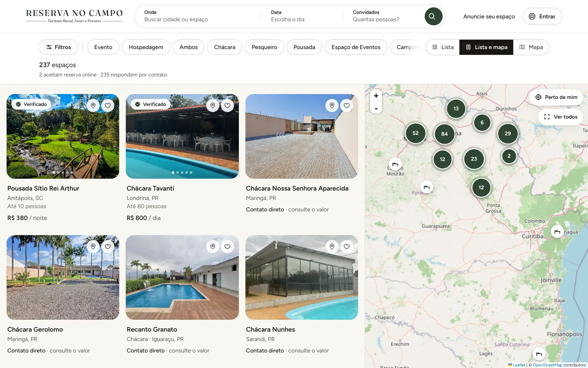Open the Data date picker field
This screenshot has height=368, width=588.
pos(301,16)
